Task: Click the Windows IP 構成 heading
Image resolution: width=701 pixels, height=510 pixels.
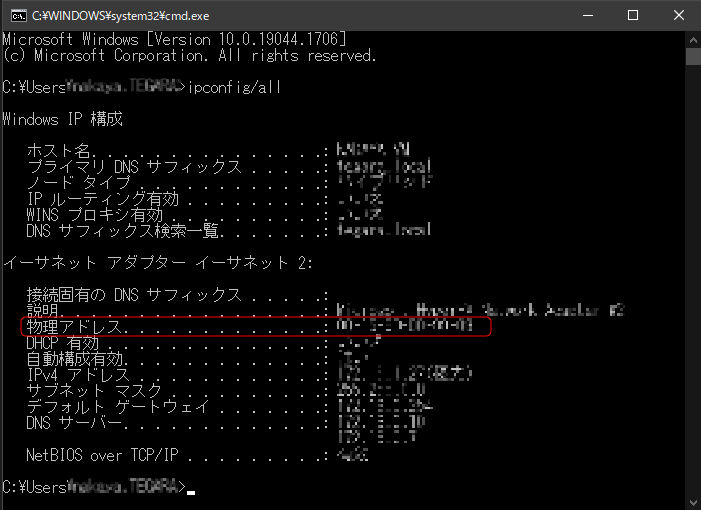Action: pos(62,119)
